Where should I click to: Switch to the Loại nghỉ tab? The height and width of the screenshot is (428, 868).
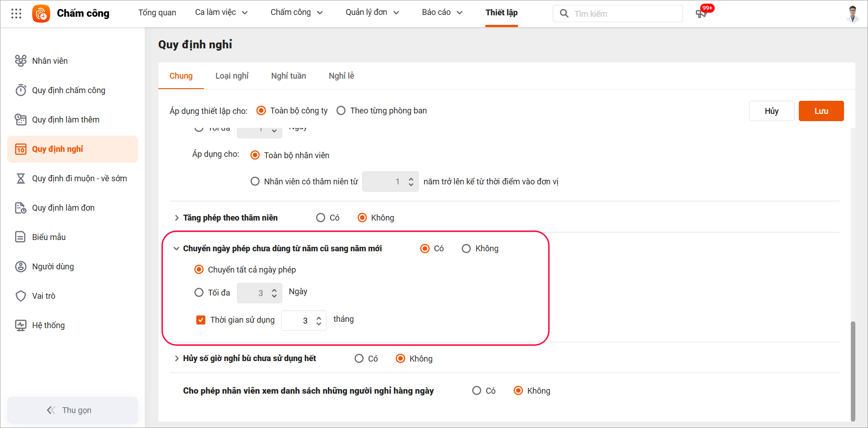[x=232, y=76]
